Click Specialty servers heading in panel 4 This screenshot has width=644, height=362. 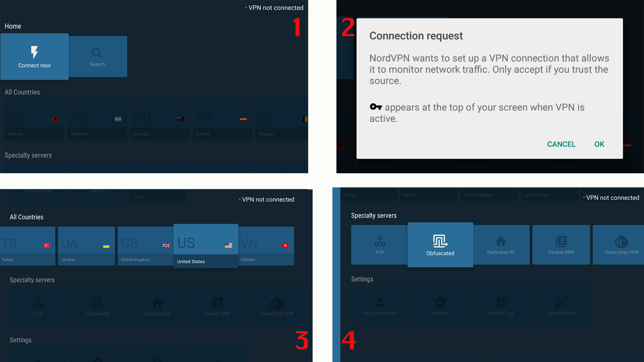pyautogui.click(x=374, y=216)
